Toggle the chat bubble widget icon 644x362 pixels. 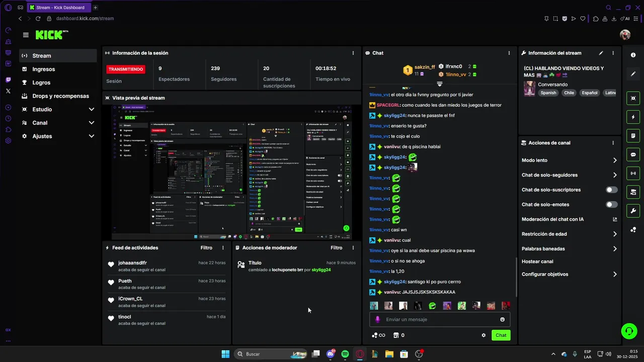point(633,154)
